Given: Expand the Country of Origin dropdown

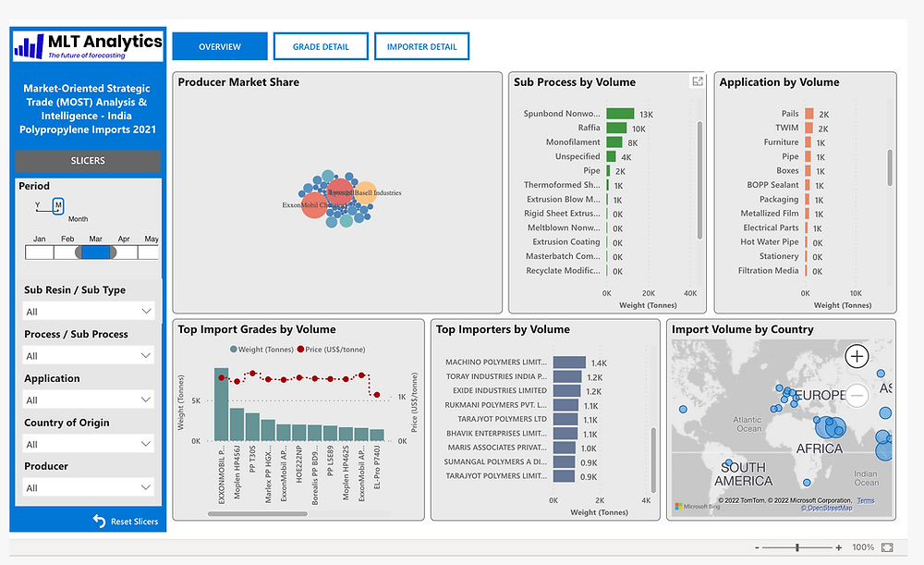Looking at the screenshot, I should [x=89, y=444].
